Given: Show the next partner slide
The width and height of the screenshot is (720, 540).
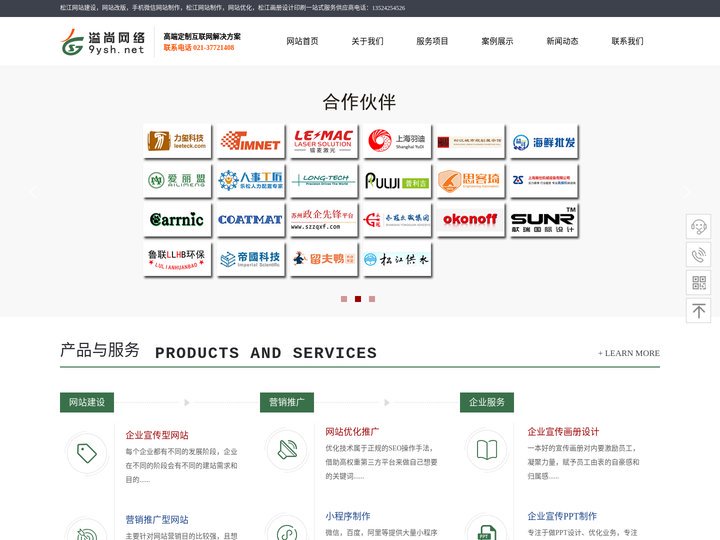Looking at the screenshot, I should pyautogui.click(x=686, y=191).
